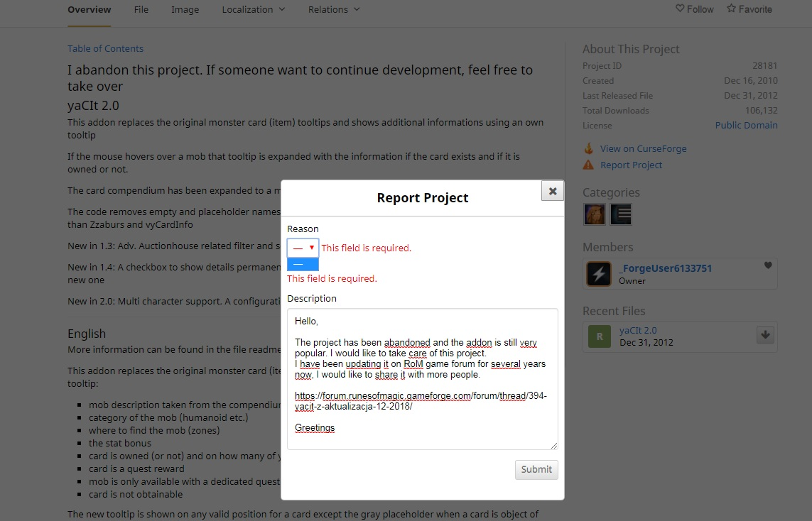Click the 'card is a quest reward' bullet
This screenshot has width=812, height=521.
(x=136, y=468)
